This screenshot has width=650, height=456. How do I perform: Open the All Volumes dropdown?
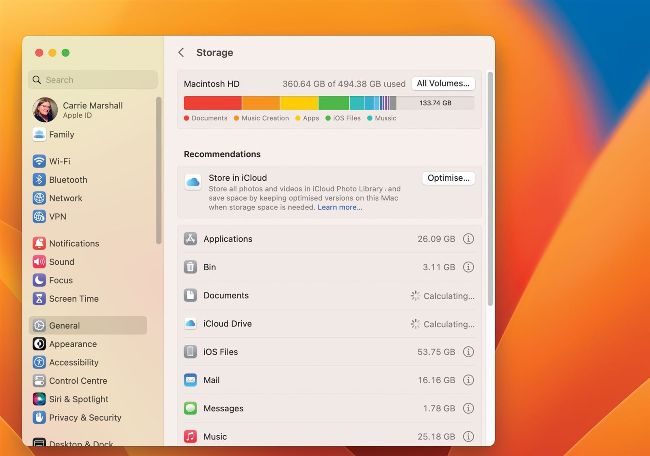point(443,83)
